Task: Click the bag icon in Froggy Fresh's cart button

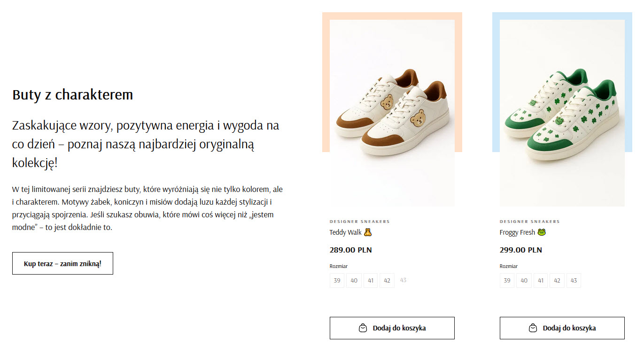Action: 532,328
